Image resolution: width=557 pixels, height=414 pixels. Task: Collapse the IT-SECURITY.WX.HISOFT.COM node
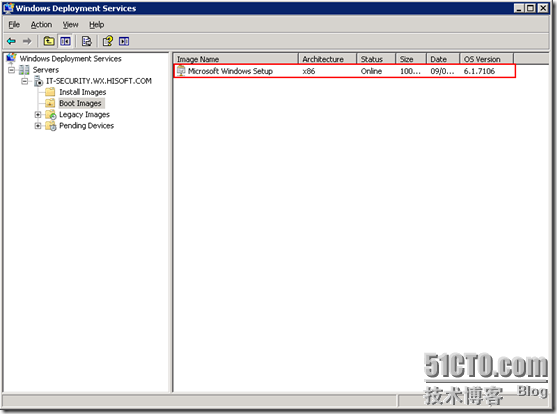pos(25,81)
